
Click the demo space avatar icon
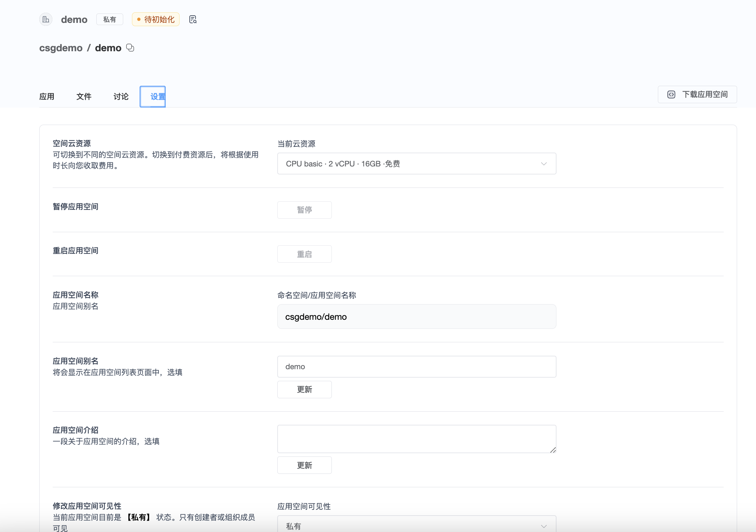(x=46, y=19)
